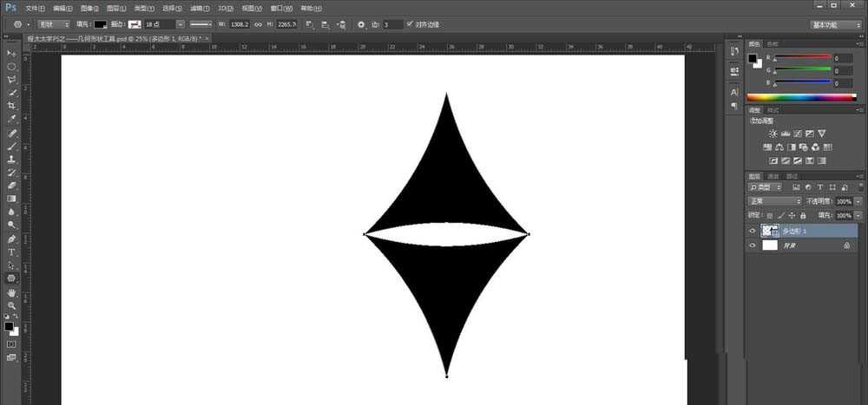
Task: Open the polygon gear settings icon
Action: (361, 24)
